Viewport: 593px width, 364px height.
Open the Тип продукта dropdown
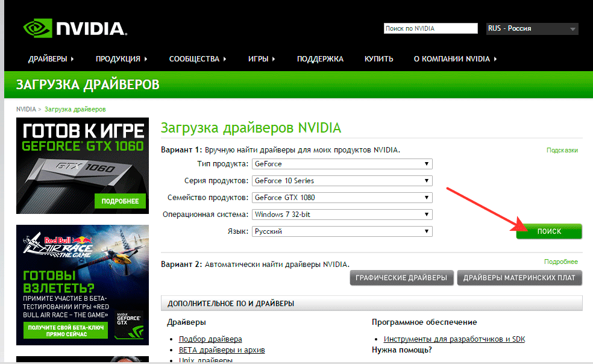(342, 164)
